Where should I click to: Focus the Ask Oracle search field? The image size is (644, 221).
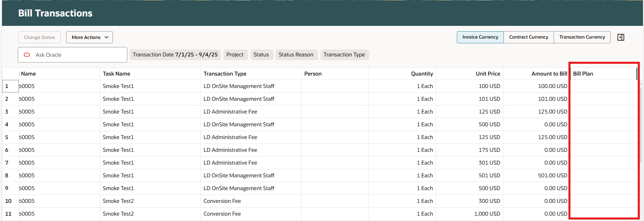73,55
